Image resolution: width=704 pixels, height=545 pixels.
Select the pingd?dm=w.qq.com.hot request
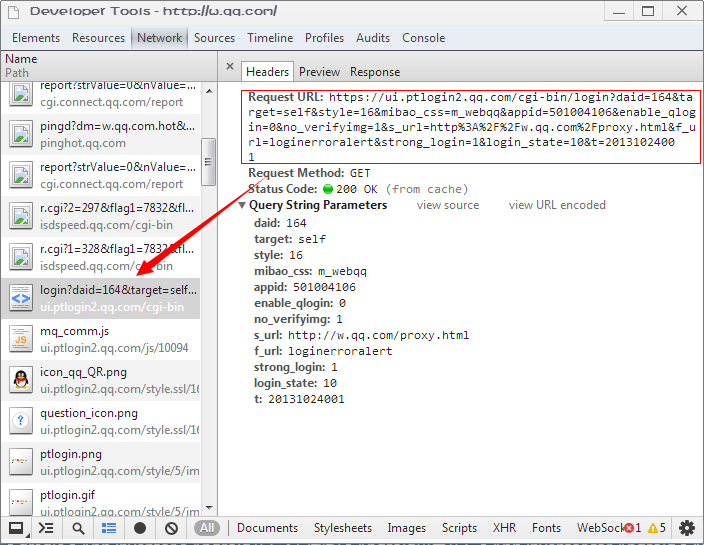point(101,135)
